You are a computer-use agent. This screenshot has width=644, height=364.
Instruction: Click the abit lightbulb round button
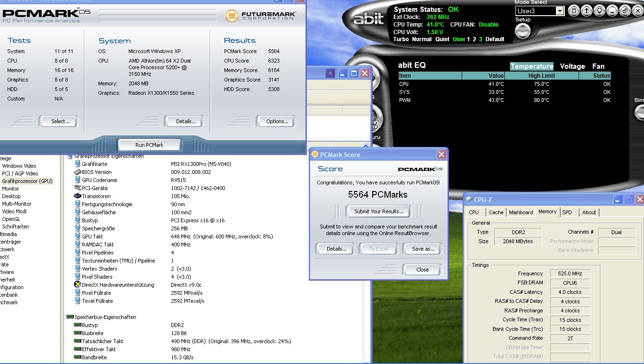tap(599, 10)
